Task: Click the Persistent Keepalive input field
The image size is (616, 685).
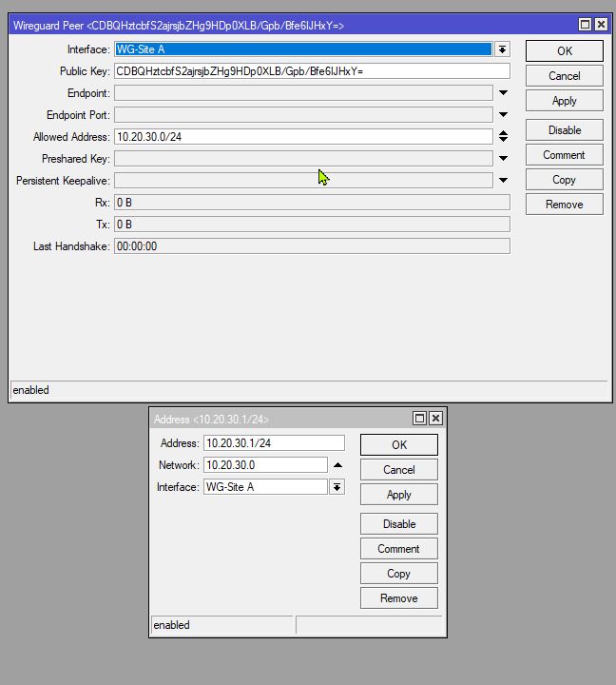Action: pyautogui.click(x=303, y=181)
